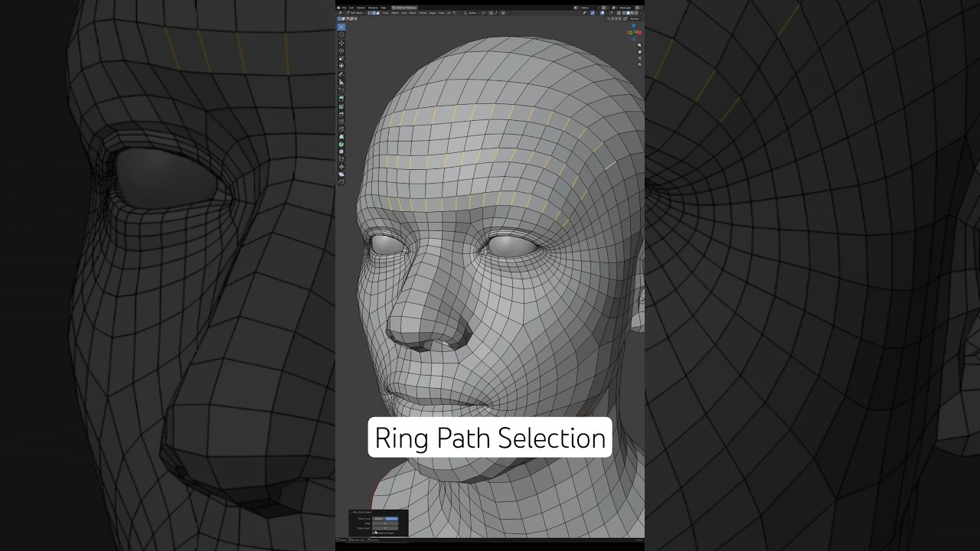980x551 pixels.
Task: Switch to edge select mode
Action: tap(374, 13)
